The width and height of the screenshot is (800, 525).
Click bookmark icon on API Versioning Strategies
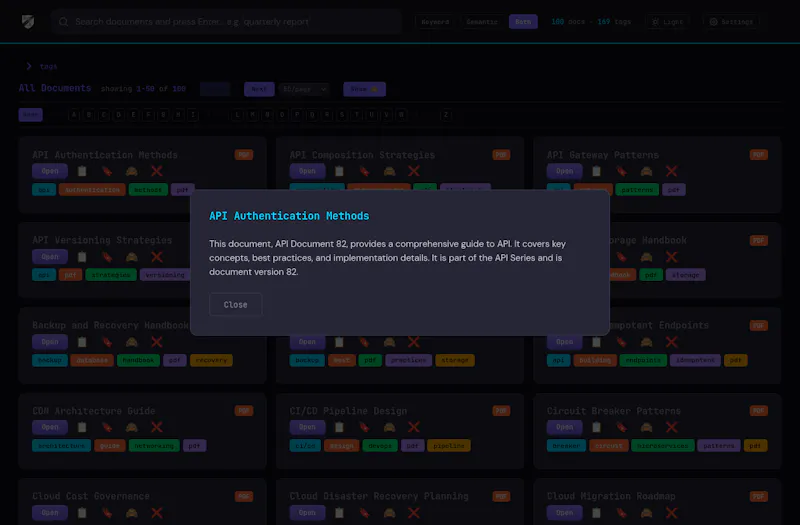[107, 257]
